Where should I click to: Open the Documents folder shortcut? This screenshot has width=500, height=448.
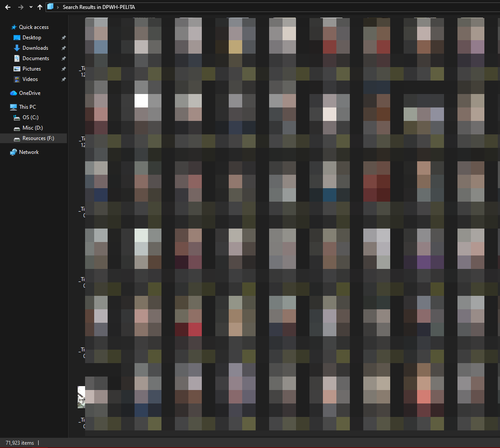36,58
